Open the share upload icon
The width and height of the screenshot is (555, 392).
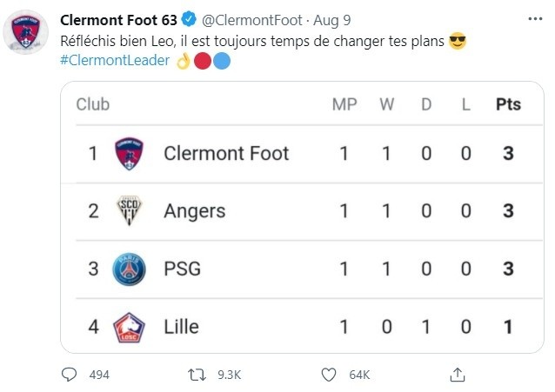pyautogui.click(x=458, y=375)
